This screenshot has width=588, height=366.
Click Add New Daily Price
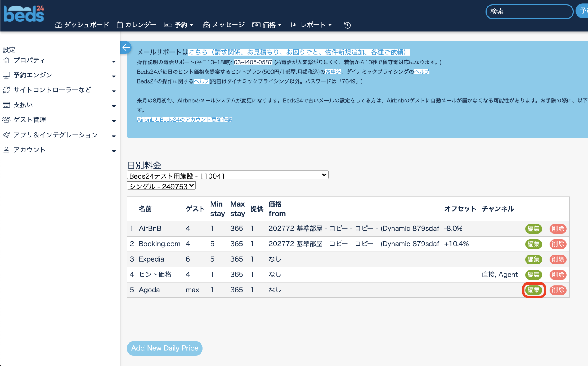(164, 348)
